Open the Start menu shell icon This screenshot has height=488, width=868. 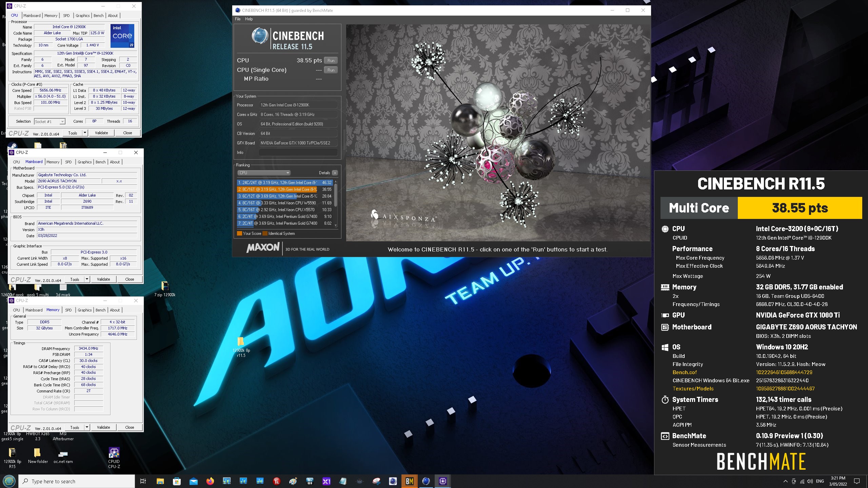(x=9, y=481)
